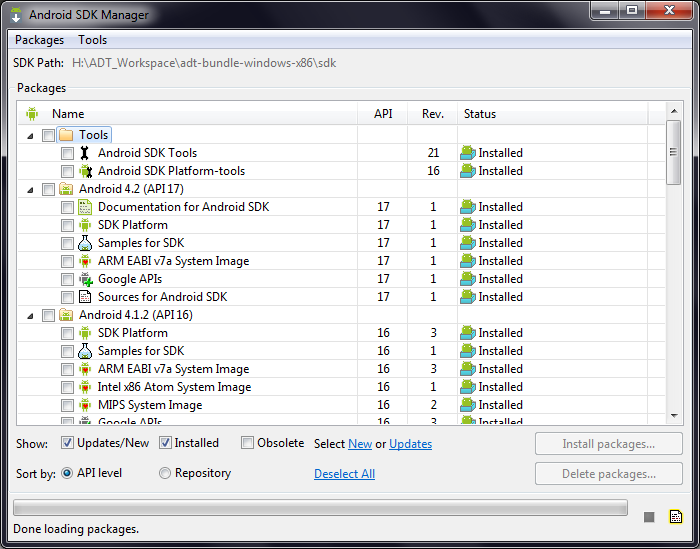This screenshot has width=700, height=549.
Task: Open the Packages menu
Action: (x=39, y=40)
